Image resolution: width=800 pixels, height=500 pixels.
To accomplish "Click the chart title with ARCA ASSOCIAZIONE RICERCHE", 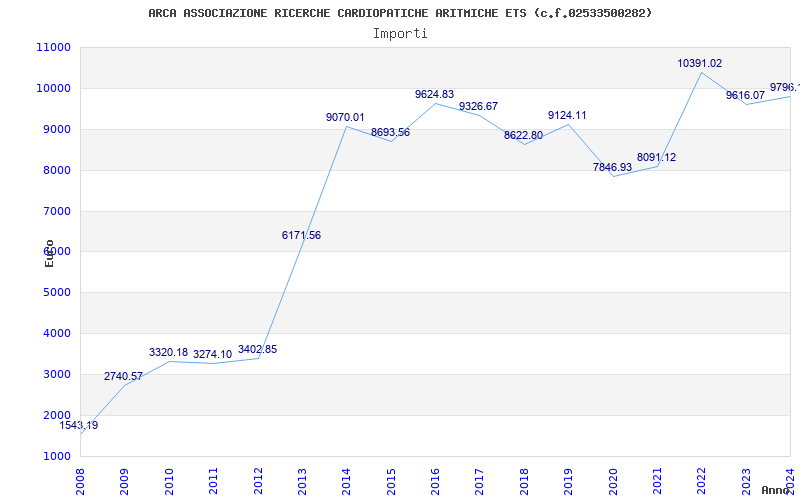I will [x=400, y=13].
